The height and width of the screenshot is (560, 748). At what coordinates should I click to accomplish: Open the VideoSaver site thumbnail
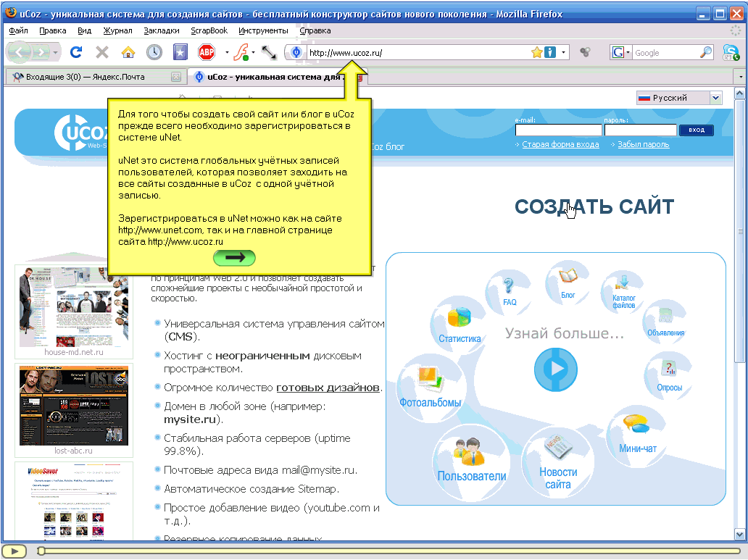coord(73,501)
